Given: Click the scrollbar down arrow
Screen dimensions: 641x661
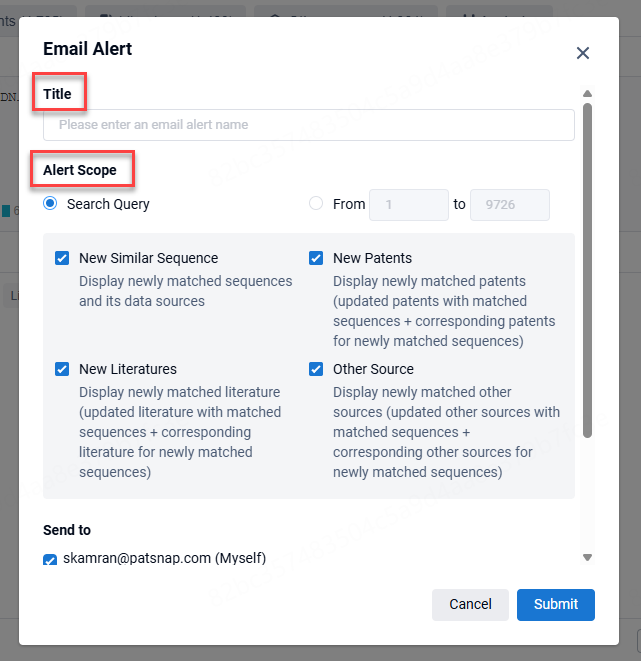Looking at the screenshot, I should [x=587, y=557].
